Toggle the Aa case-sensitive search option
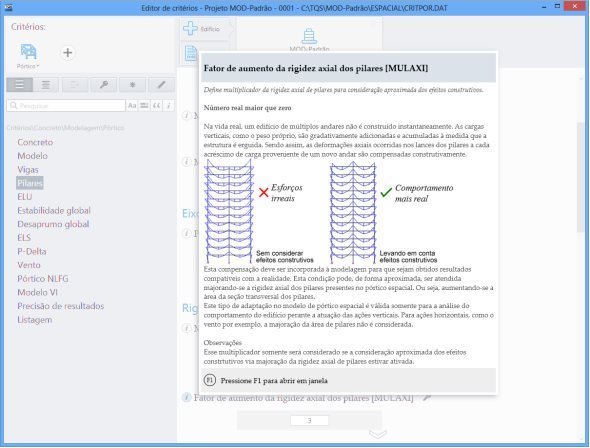This screenshot has height=448, width=590. (132, 106)
